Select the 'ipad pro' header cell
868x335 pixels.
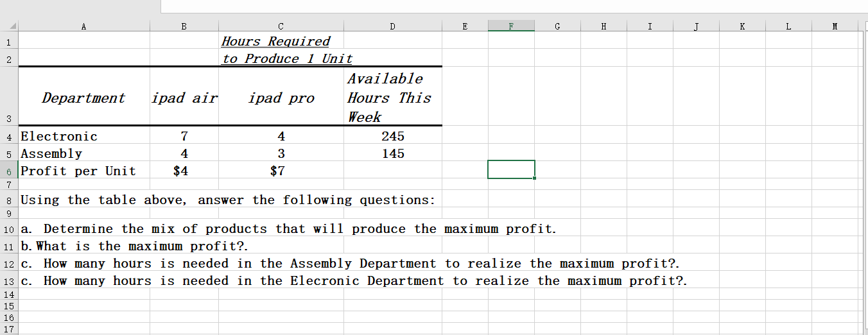point(281,98)
